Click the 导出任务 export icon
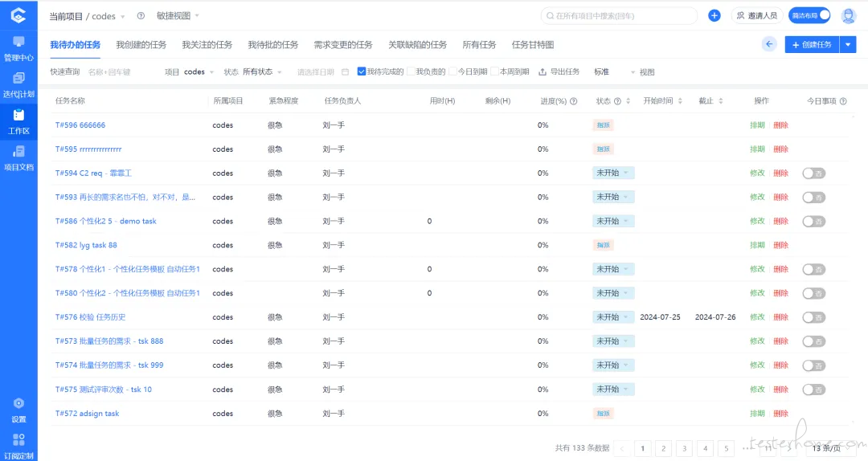868x461 pixels. tap(542, 72)
